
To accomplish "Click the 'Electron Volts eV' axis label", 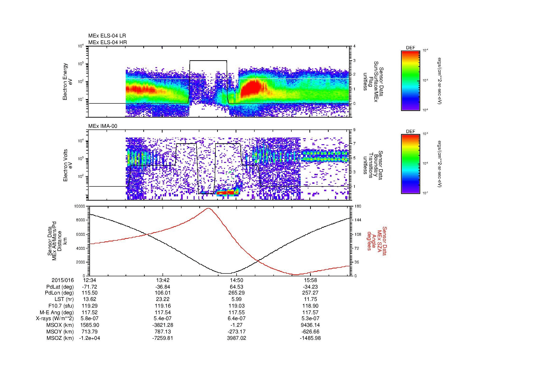I will [67, 166].
